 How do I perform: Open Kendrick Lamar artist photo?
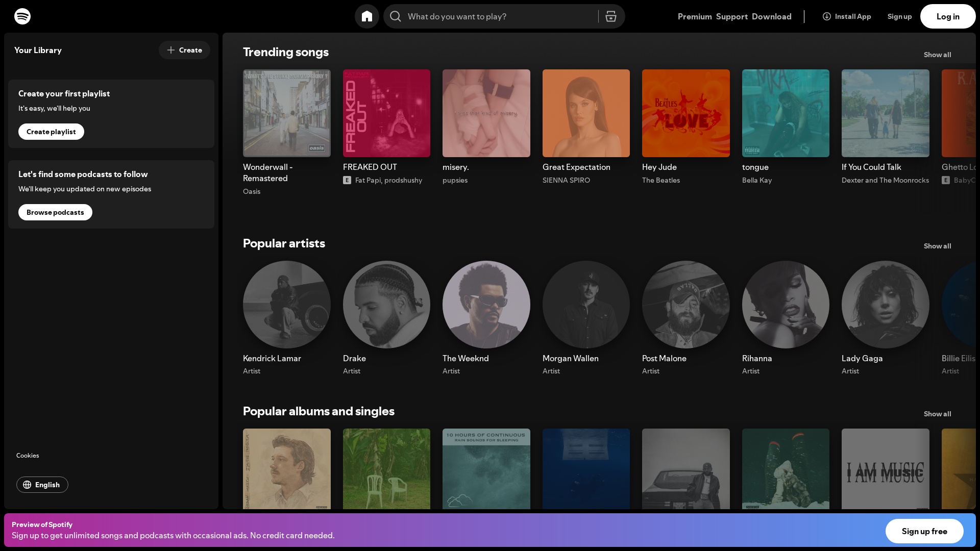[x=287, y=305]
